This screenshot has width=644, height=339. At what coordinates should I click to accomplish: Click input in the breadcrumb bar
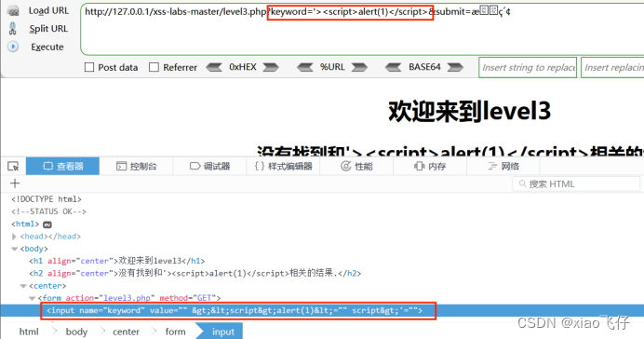coord(223,332)
